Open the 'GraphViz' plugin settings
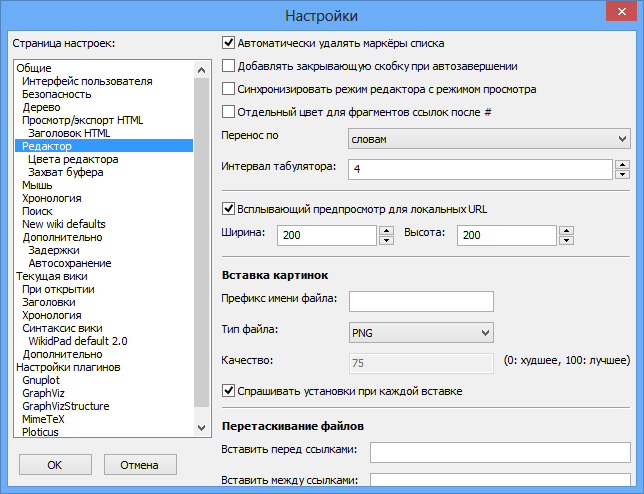 coord(43,393)
